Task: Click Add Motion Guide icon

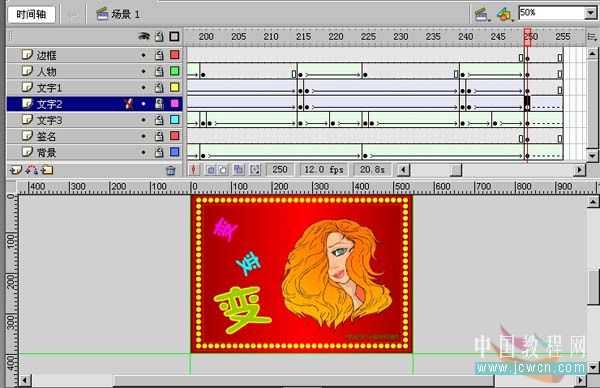Action: (x=31, y=170)
